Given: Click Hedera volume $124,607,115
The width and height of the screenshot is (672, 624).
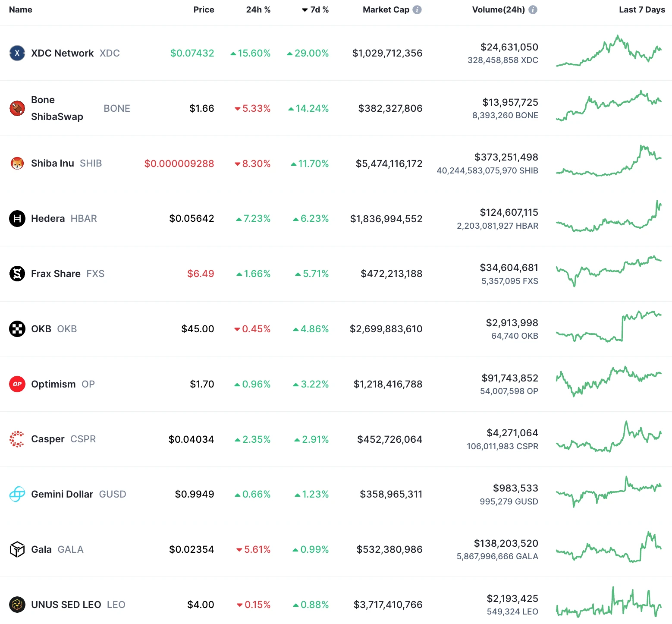Looking at the screenshot, I should point(509,212).
